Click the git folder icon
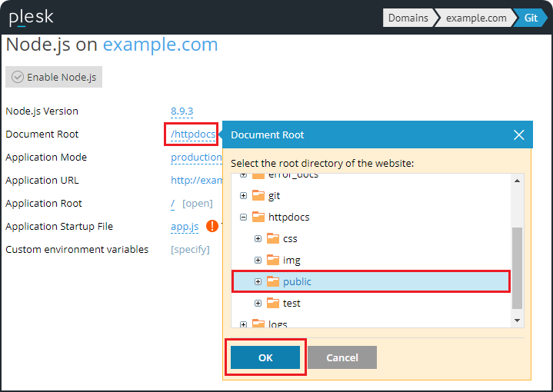The height and width of the screenshot is (392, 553). pyautogui.click(x=258, y=195)
